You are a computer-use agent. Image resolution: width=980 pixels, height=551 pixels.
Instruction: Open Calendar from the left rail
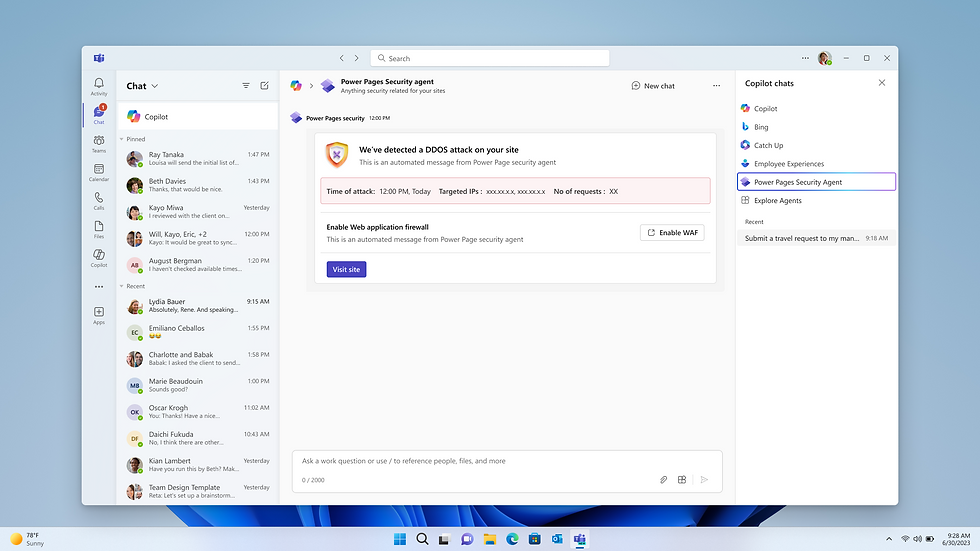point(99,172)
